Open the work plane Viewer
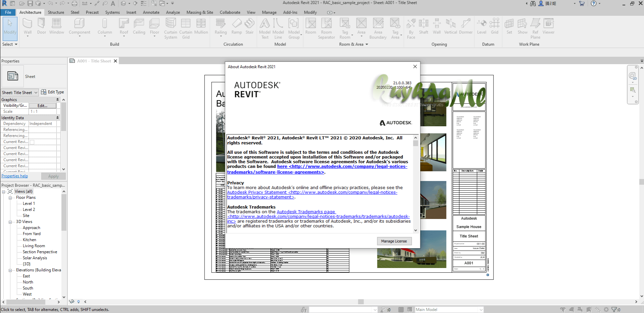 548,26
